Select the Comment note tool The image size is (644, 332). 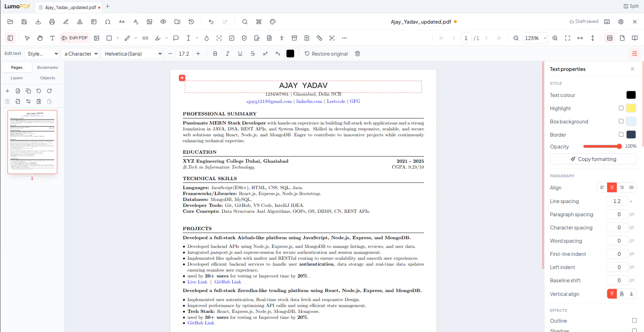coord(176,38)
